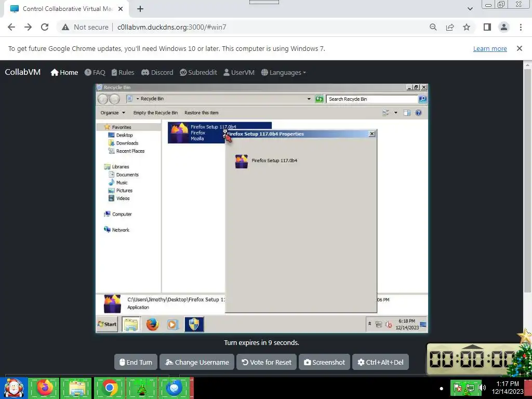Screen dimensions: 532x399
Task: Toggle the preview pane icon
Action: (x=407, y=113)
